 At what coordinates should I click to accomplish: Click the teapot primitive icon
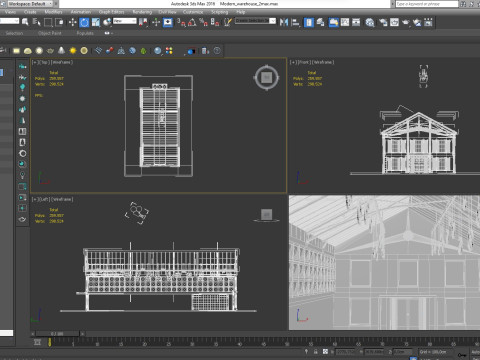(50, 51)
